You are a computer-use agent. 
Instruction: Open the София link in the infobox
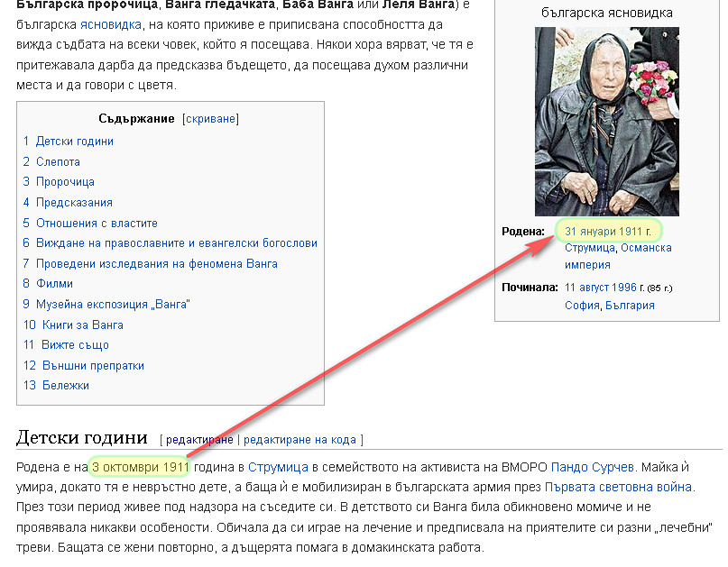tap(577, 306)
